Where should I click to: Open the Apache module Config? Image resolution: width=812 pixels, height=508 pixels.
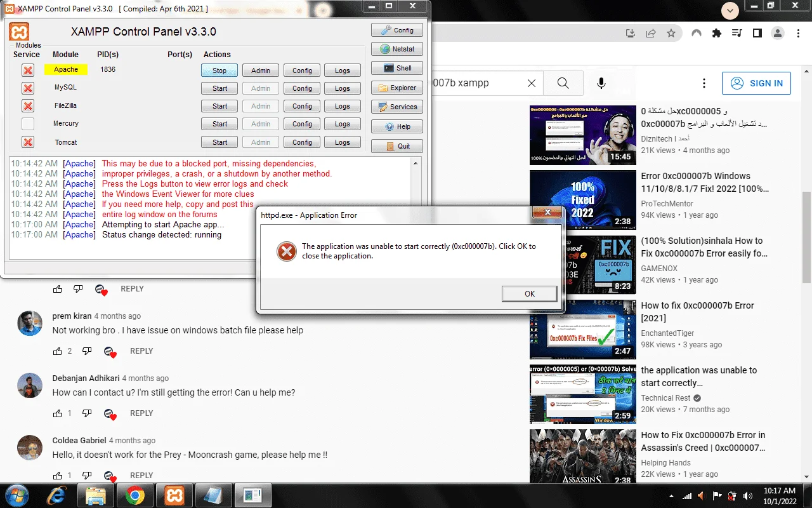tap(302, 70)
